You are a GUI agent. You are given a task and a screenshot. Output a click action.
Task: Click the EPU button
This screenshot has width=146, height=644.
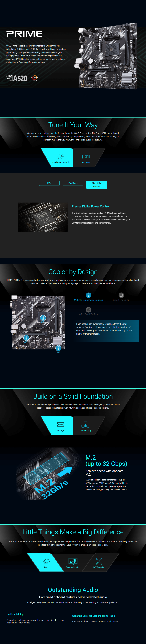[49, 183]
